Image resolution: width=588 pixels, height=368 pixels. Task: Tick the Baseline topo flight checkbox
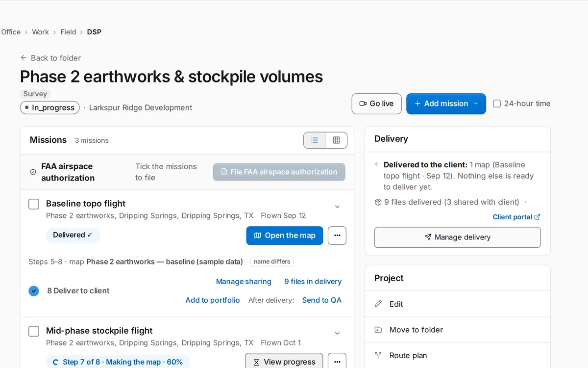(x=34, y=204)
